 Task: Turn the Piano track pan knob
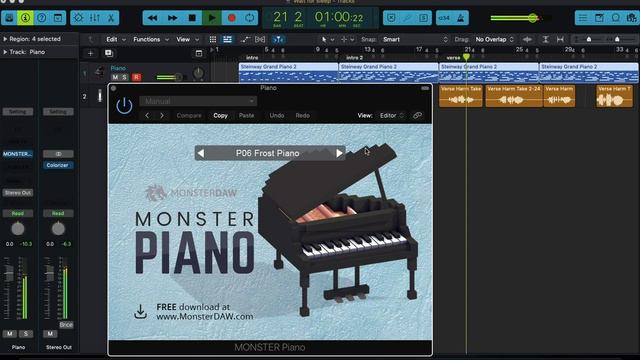click(x=198, y=73)
